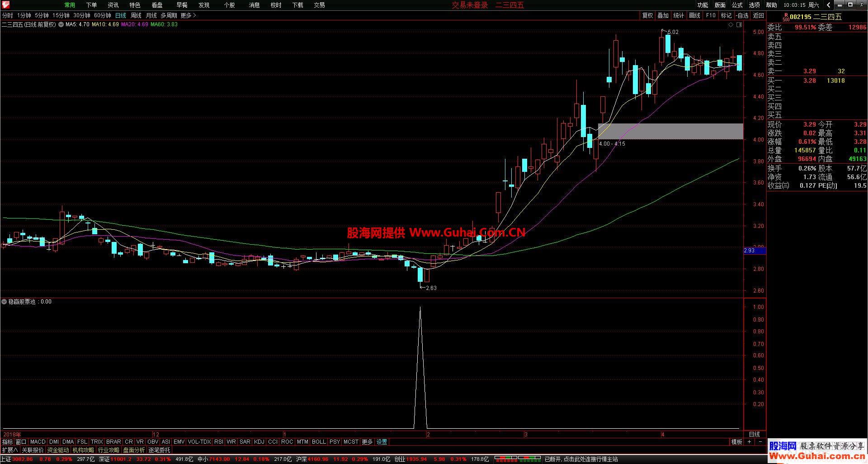Image resolution: width=868 pixels, height=464 pixels.
Task: Click the market sentiment bar indicator
Action: click(x=518, y=459)
